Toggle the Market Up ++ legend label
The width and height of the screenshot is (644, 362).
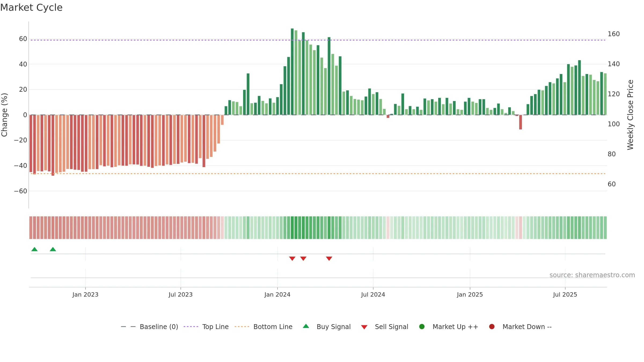pyautogui.click(x=455, y=327)
